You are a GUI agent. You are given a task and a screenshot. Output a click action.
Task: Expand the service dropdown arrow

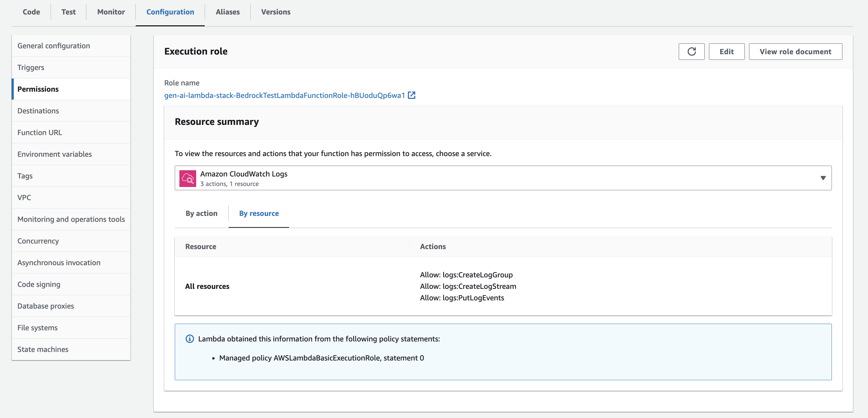[x=823, y=178]
